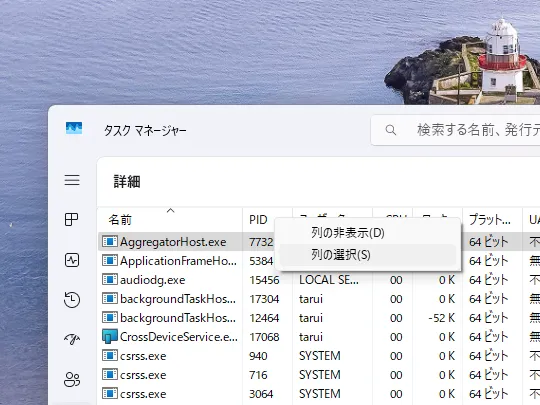Open the Performance page icon in sidebar
The width and height of the screenshot is (540, 405).
click(x=72, y=260)
